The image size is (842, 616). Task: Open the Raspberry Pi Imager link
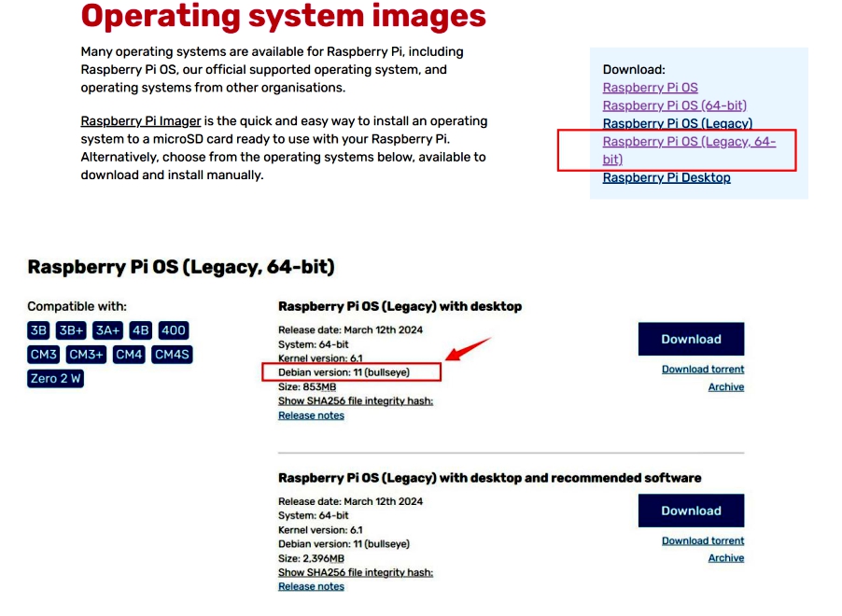tap(140, 121)
